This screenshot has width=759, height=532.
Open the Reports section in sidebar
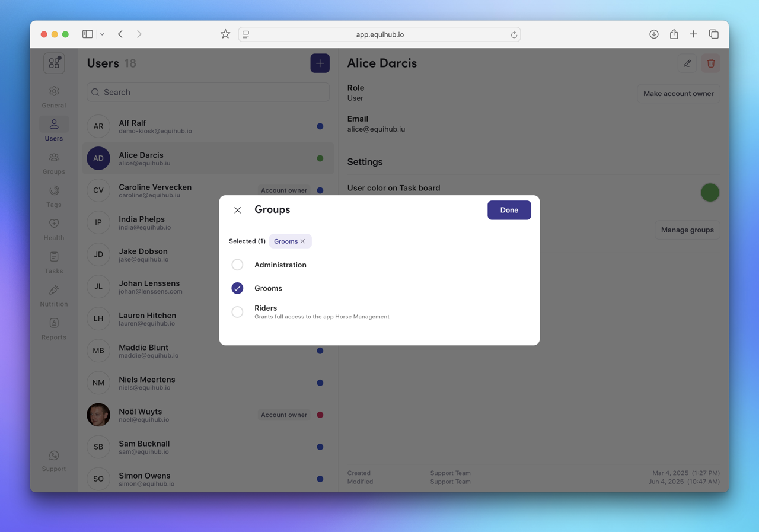[54, 329]
